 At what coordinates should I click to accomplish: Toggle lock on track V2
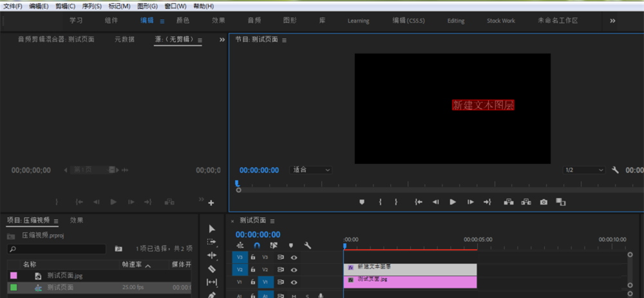pyautogui.click(x=252, y=270)
